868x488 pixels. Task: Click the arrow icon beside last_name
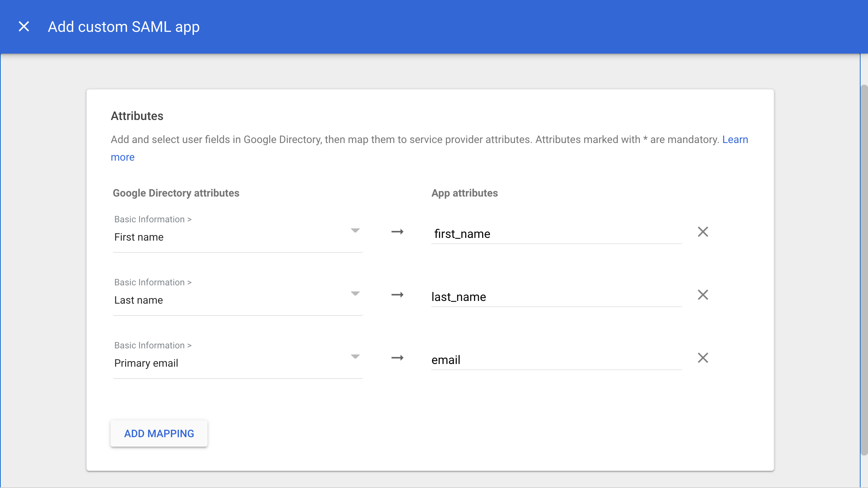[x=397, y=295]
